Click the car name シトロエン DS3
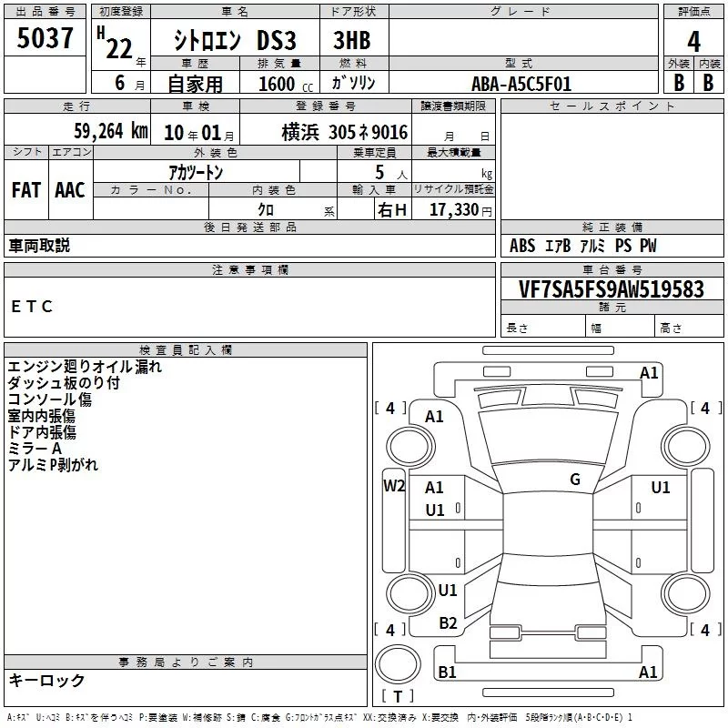The width and height of the screenshot is (728, 728). point(235,40)
